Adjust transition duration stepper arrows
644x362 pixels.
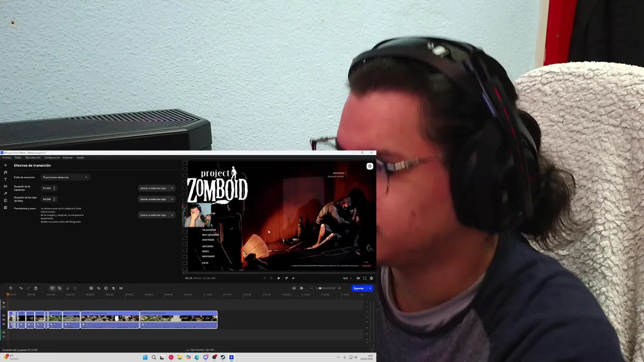point(54,188)
